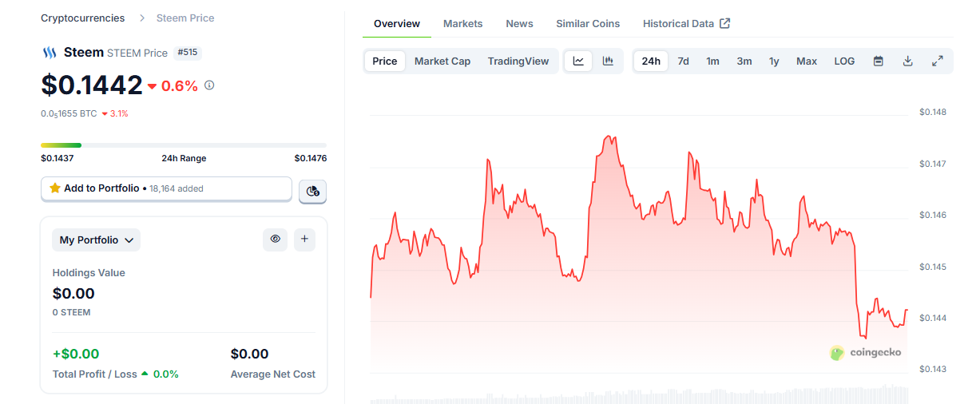
Task: Click the $0.147 axis label
Action: click(933, 164)
